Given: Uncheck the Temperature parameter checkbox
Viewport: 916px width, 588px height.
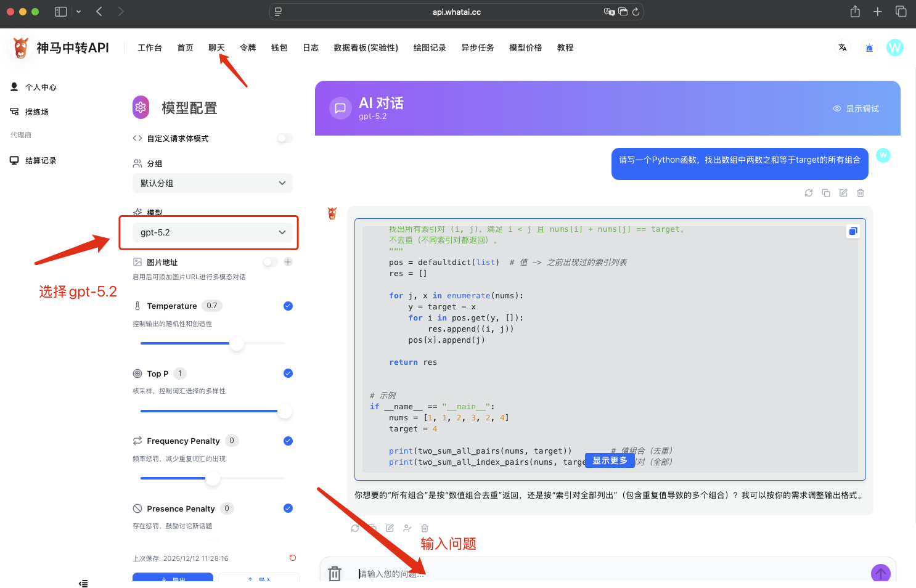Looking at the screenshot, I should (288, 306).
